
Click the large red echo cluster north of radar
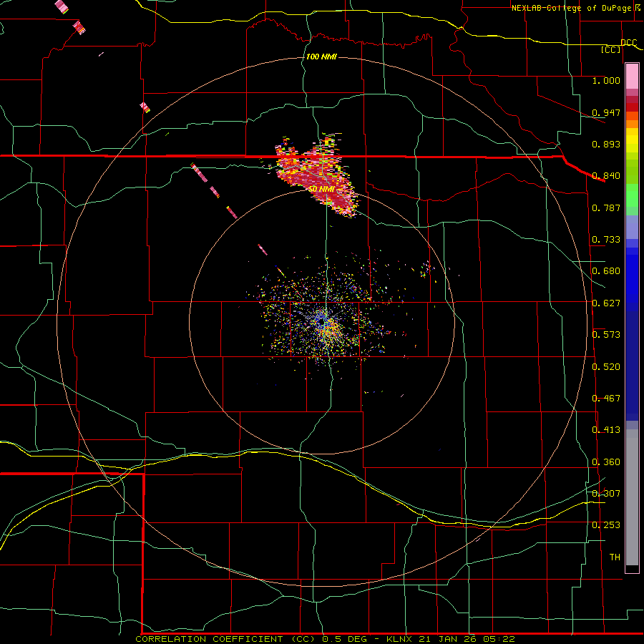tap(318, 177)
